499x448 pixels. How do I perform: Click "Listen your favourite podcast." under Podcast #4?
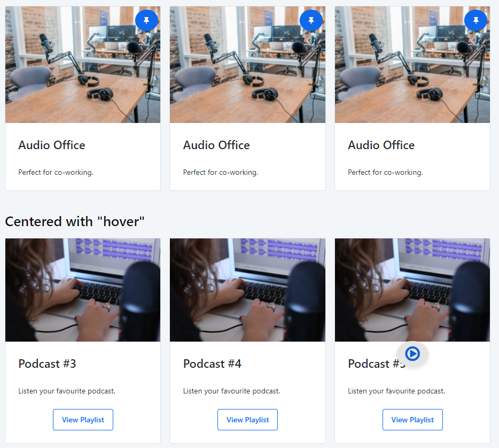click(x=232, y=391)
